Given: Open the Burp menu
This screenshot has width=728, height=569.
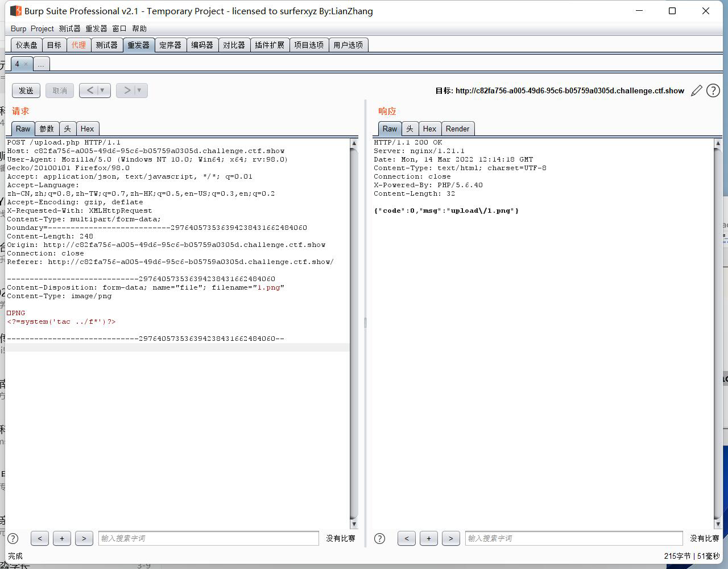Looking at the screenshot, I should coord(18,28).
